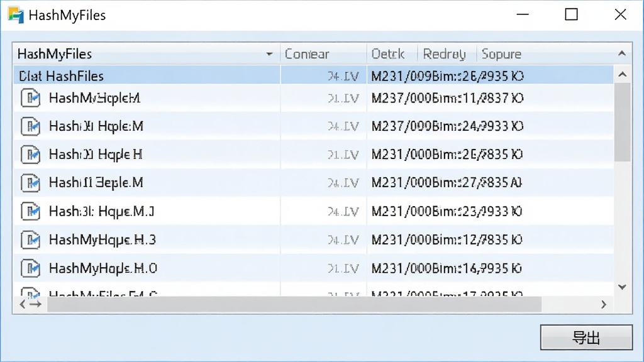Screen dimensions: 644x362
Task: Open the HashMyFiles column dropdown arrow
Action: tap(269, 54)
